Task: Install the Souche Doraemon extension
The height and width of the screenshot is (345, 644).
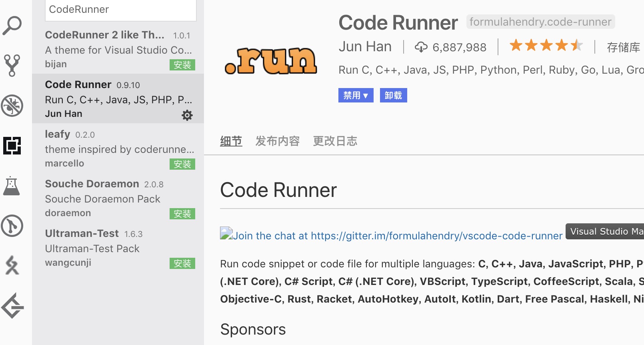Action: [182, 214]
